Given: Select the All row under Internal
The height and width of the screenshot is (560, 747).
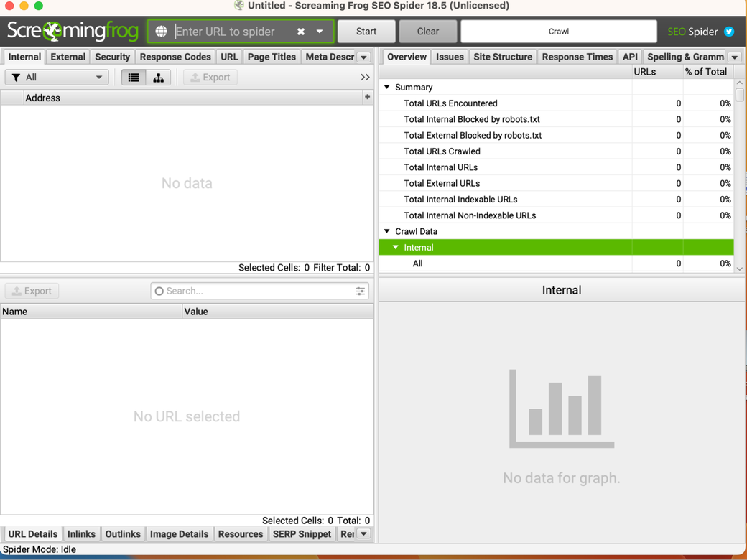Looking at the screenshot, I should click(x=557, y=263).
